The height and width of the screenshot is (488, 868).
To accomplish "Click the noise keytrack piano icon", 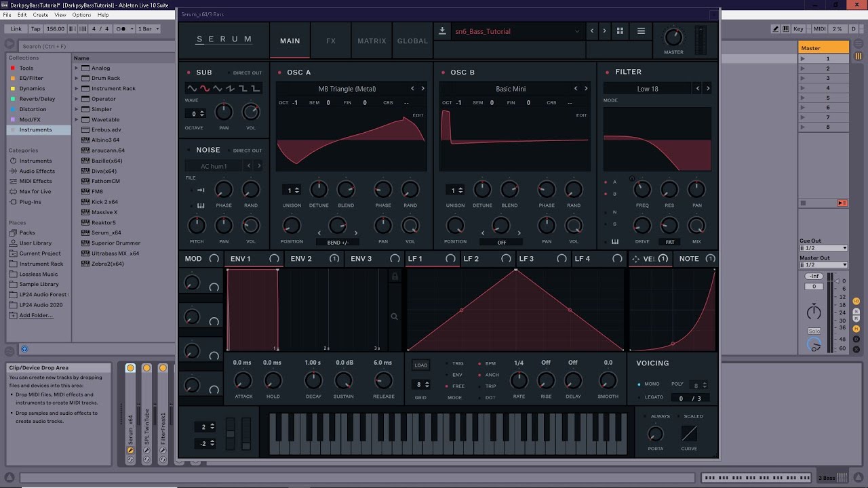I will pyautogui.click(x=201, y=205).
